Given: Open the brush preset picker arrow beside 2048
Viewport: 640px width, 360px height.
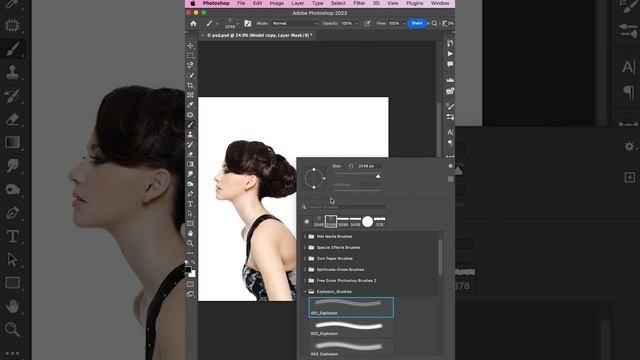Looking at the screenshot, I should point(238,24).
